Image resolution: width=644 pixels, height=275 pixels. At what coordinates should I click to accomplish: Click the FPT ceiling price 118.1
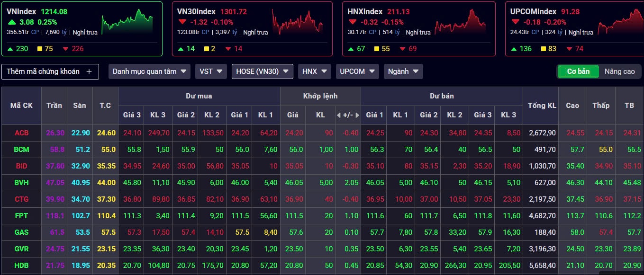pyautogui.click(x=55, y=216)
